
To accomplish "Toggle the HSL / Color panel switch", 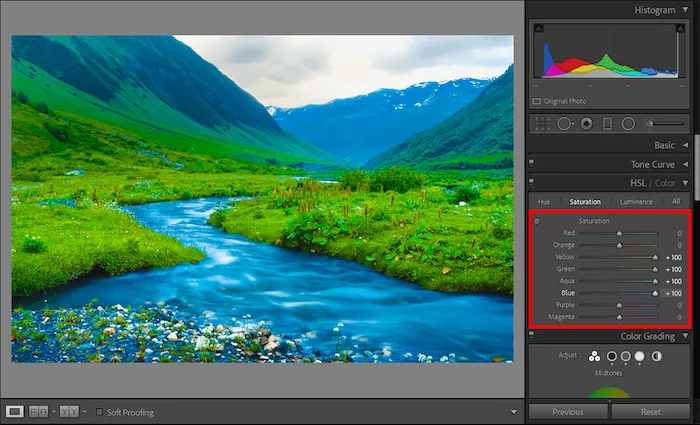I will 531,181.
